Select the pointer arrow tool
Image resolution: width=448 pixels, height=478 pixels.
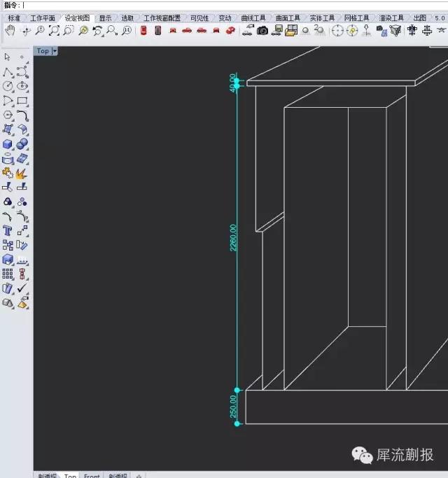pos(7,57)
